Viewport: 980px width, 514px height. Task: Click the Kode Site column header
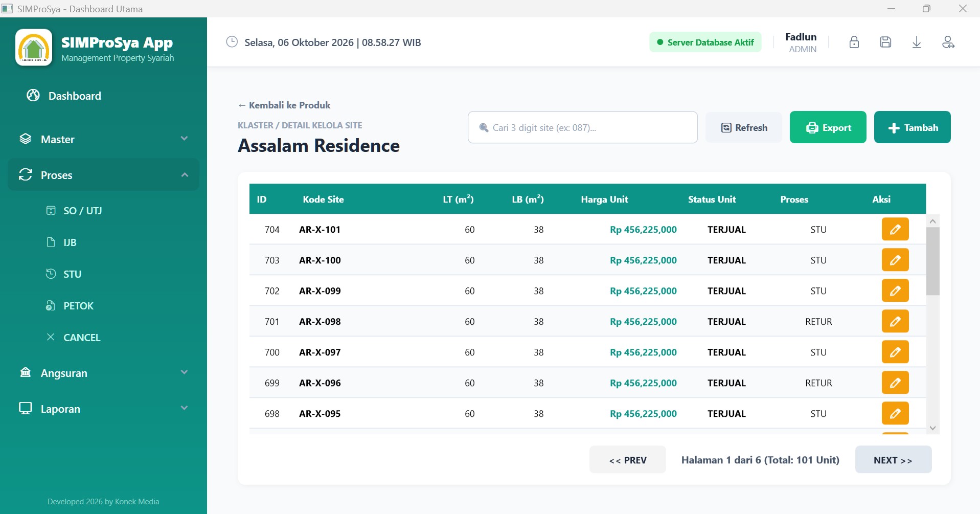coord(323,199)
